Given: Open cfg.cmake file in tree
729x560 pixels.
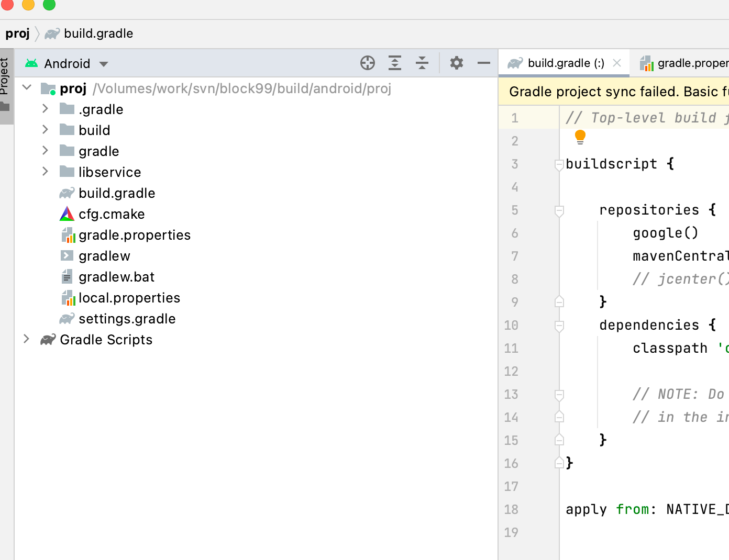Looking at the screenshot, I should click(x=112, y=214).
